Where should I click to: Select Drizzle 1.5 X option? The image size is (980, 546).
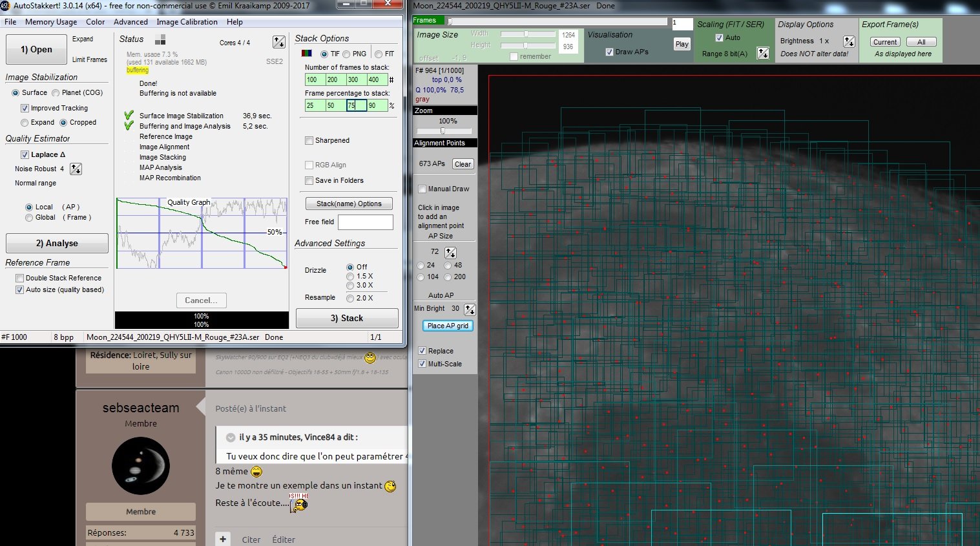click(x=350, y=277)
